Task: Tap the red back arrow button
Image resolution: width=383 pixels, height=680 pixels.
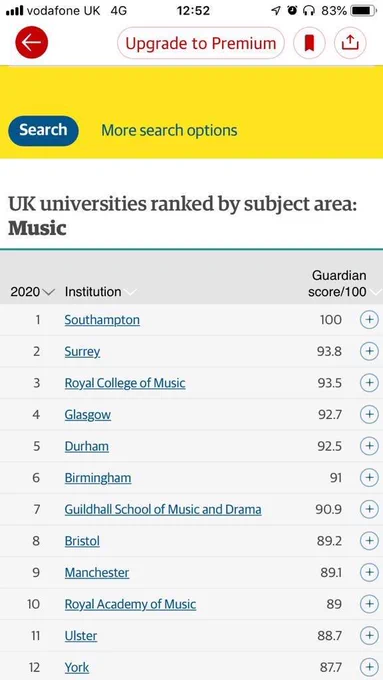Action: click(x=32, y=42)
